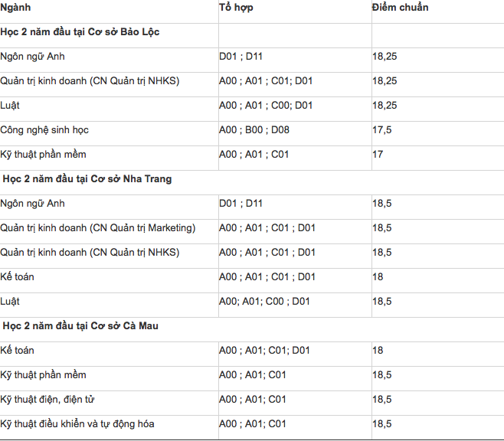The height and width of the screenshot is (441, 504).
Task: Click the "Công nghệ sinh học" cell
Action: coord(44,130)
